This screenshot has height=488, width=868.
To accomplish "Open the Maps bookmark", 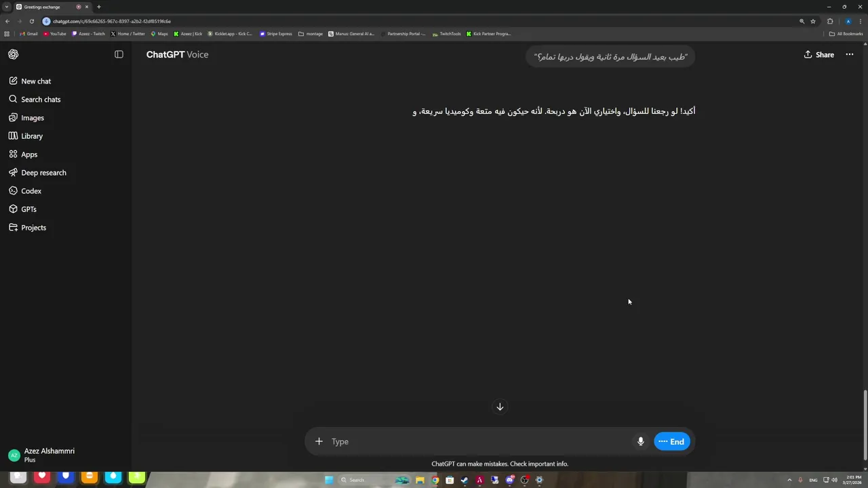I will tap(159, 34).
